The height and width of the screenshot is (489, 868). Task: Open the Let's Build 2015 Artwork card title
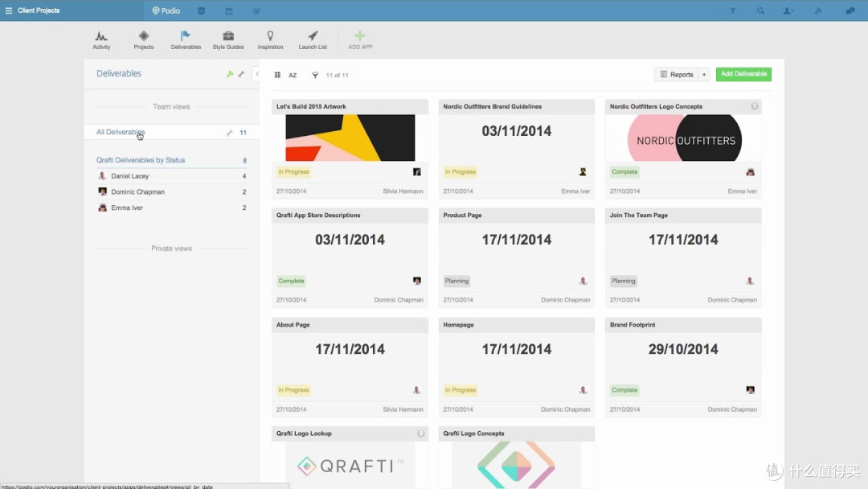(311, 106)
